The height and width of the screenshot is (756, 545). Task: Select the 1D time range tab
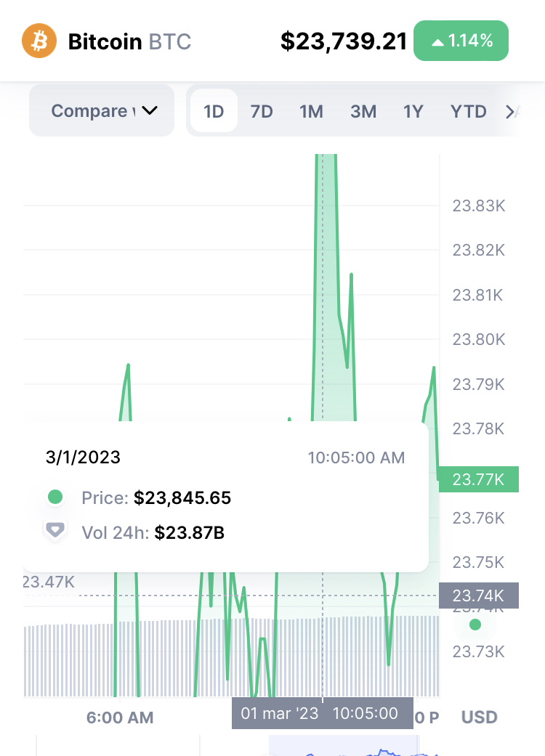coord(214,111)
